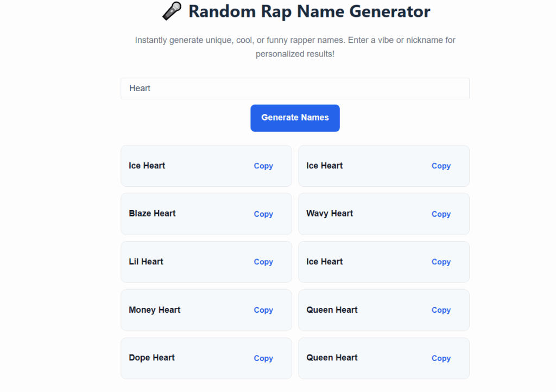Copy the last 'Queen Heart' result
Viewport: 556px width, 392px height.
(x=441, y=358)
